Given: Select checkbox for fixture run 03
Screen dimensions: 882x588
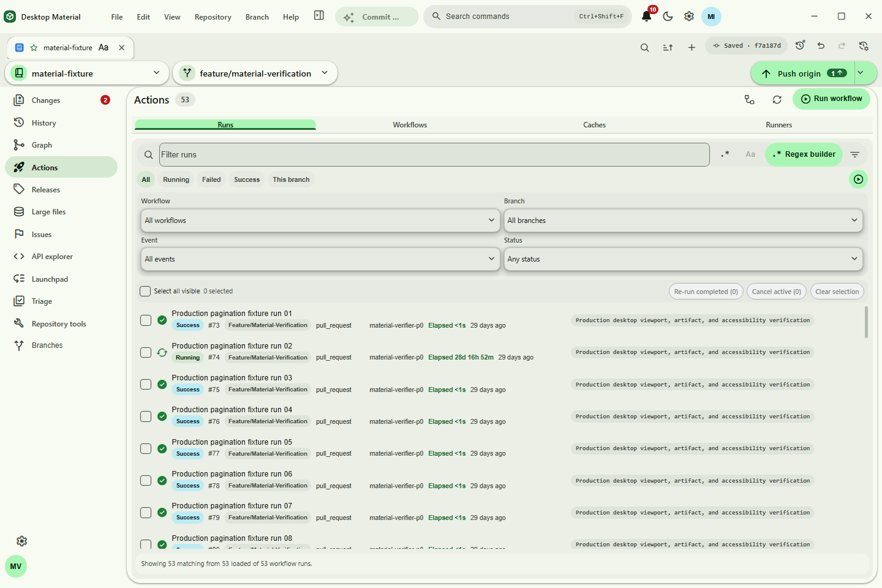Looking at the screenshot, I should click(146, 384).
